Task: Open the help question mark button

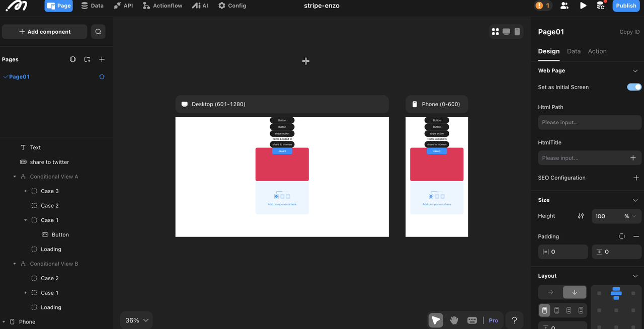Action: click(x=514, y=320)
